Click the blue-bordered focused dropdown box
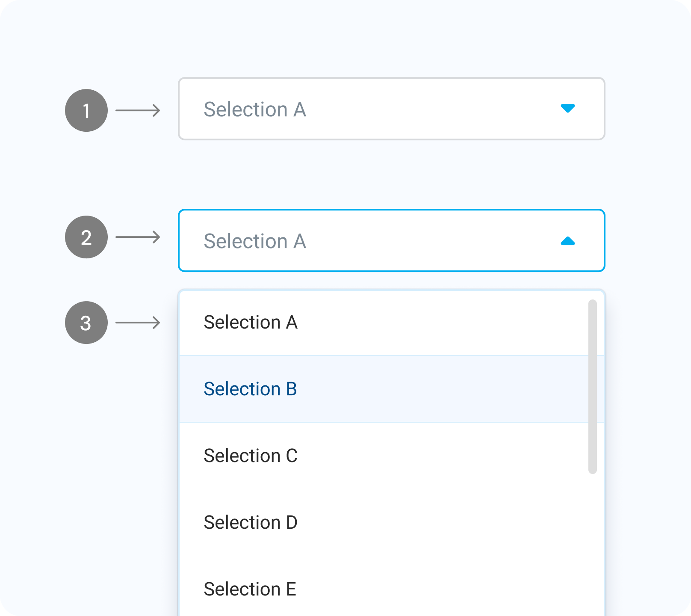 point(391,240)
